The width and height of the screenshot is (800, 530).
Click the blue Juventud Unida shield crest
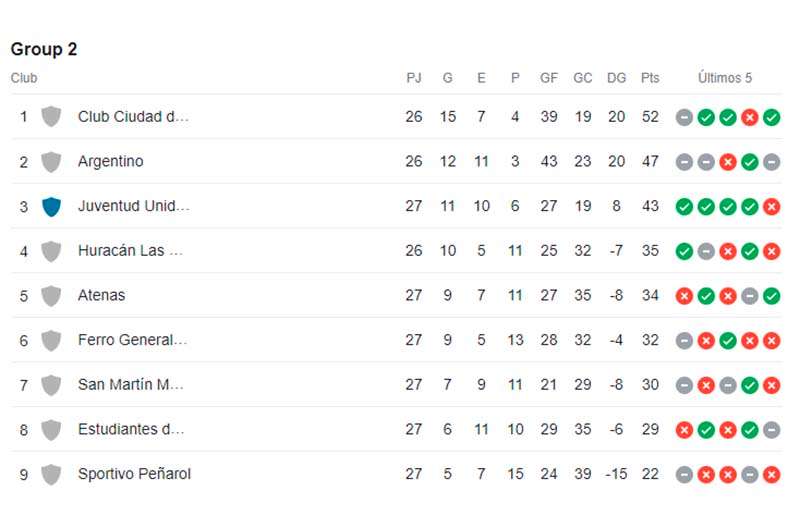[x=51, y=206]
